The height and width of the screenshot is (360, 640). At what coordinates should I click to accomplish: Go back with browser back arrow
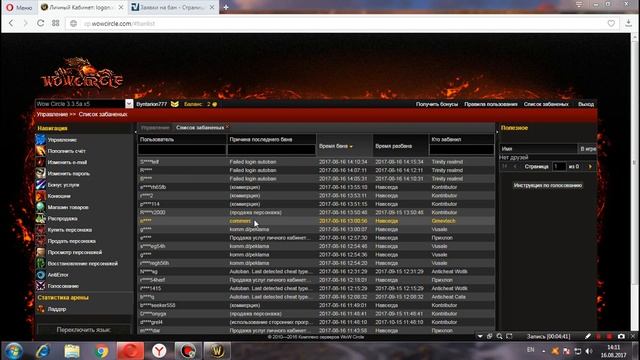[11, 23]
